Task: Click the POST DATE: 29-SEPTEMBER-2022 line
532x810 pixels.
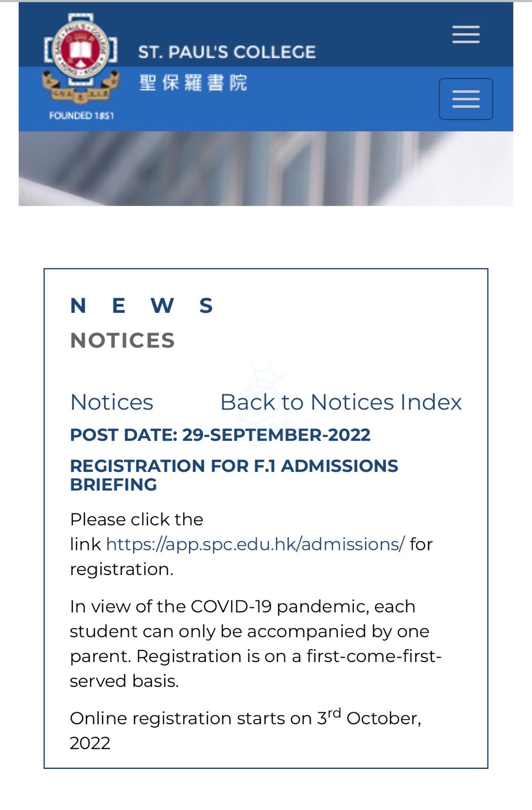Action: point(220,435)
